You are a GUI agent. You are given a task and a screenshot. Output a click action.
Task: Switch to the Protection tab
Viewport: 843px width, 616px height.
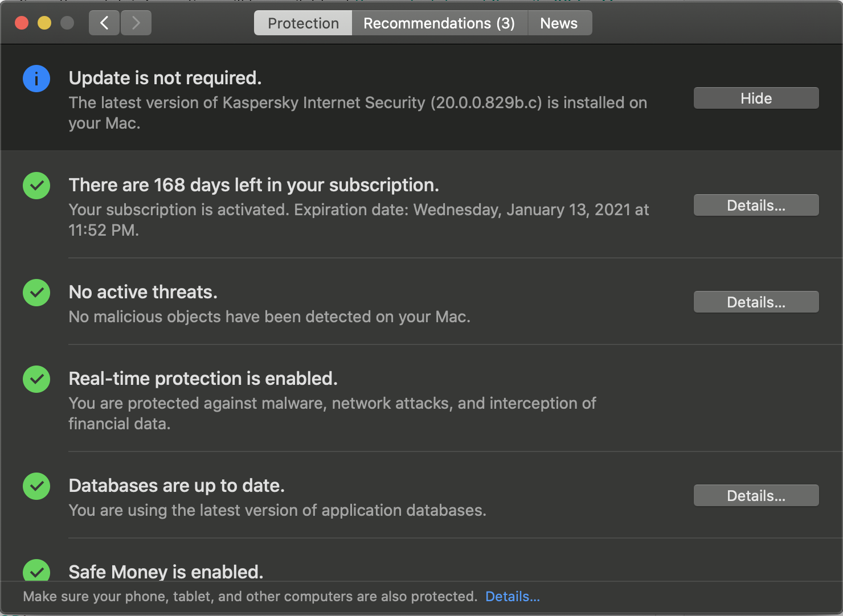coord(303,23)
